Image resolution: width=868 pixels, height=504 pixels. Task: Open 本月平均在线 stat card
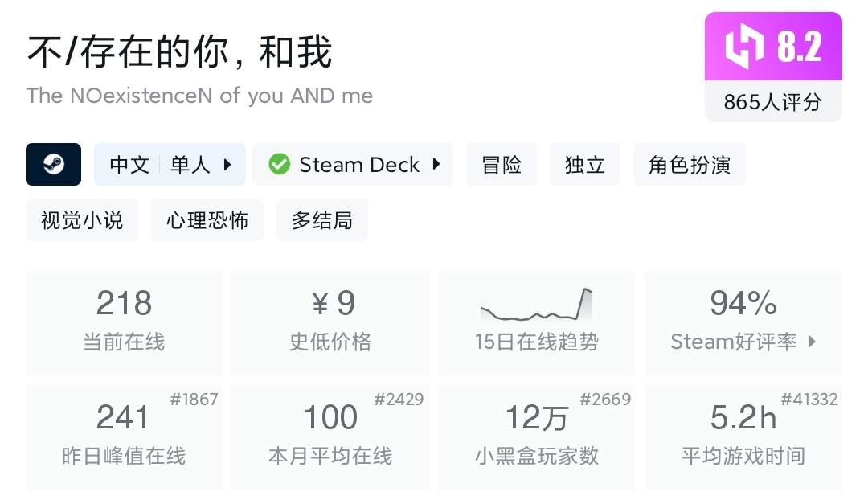click(330, 436)
